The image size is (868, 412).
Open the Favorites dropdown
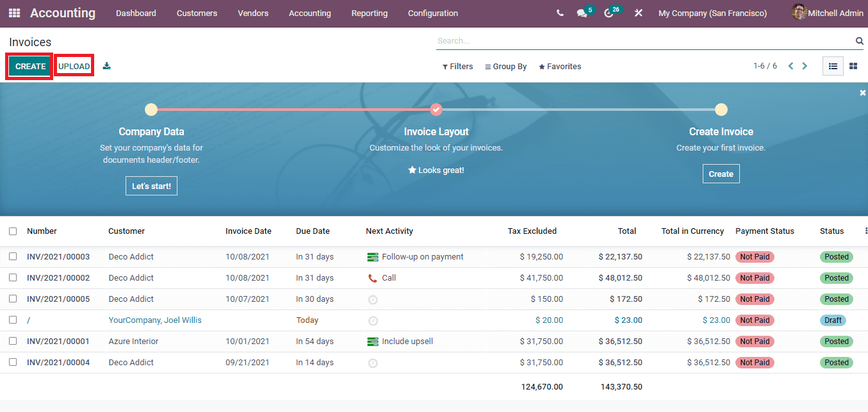coord(560,66)
